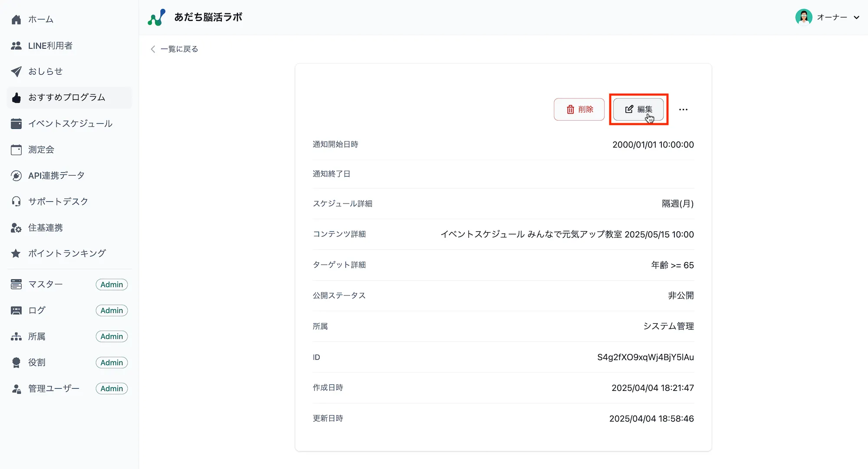Click the owner avatar thumbnail
The image size is (868, 469).
pyautogui.click(x=805, y=17)
